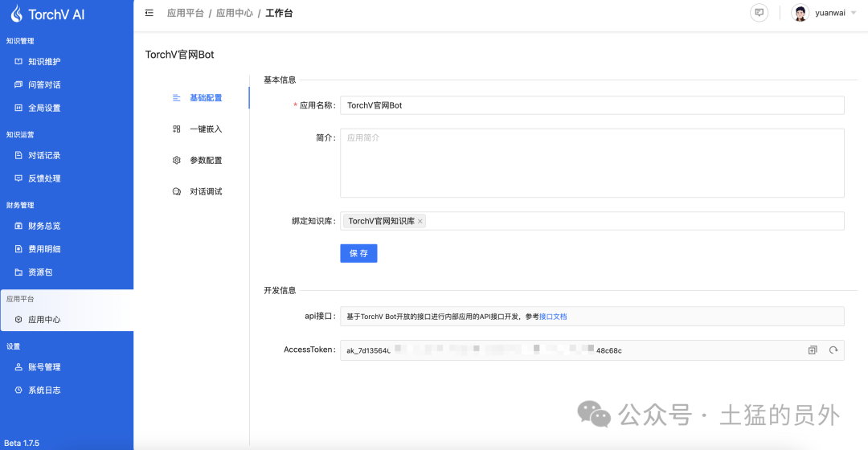Viewport: 868px width, 450px height.
Task: Click the Beta 1.7.5 version label
Action: pos(22,443)
